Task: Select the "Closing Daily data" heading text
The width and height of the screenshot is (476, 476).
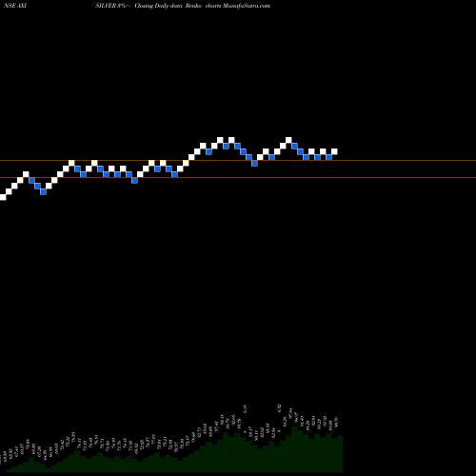Action: tap(159, 6)
